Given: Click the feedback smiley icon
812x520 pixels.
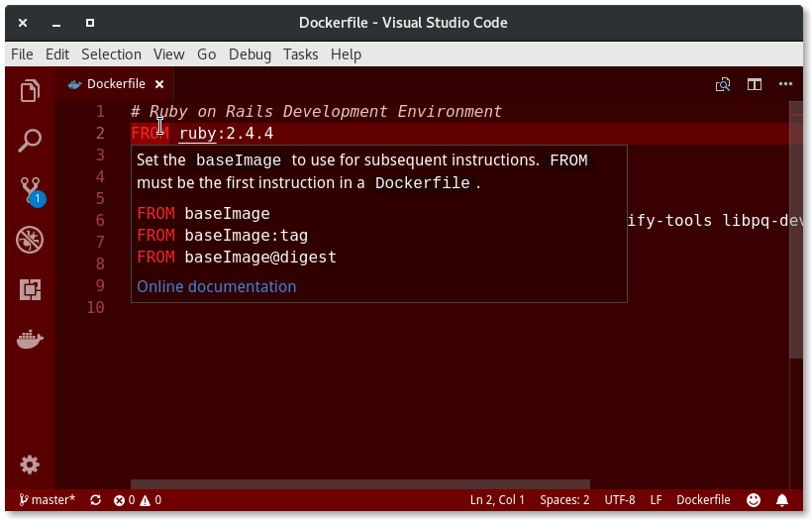Looking at the screenshot, I should click(754, 500).
